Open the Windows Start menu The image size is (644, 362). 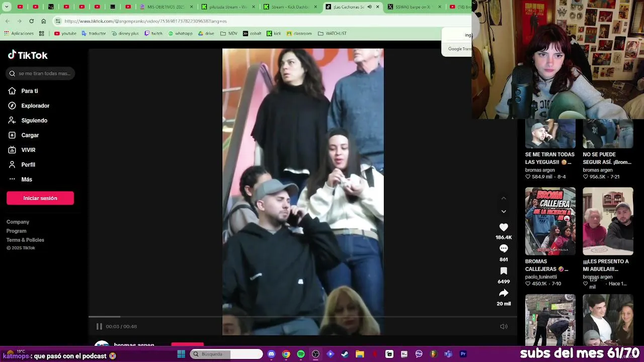[181, 354]
